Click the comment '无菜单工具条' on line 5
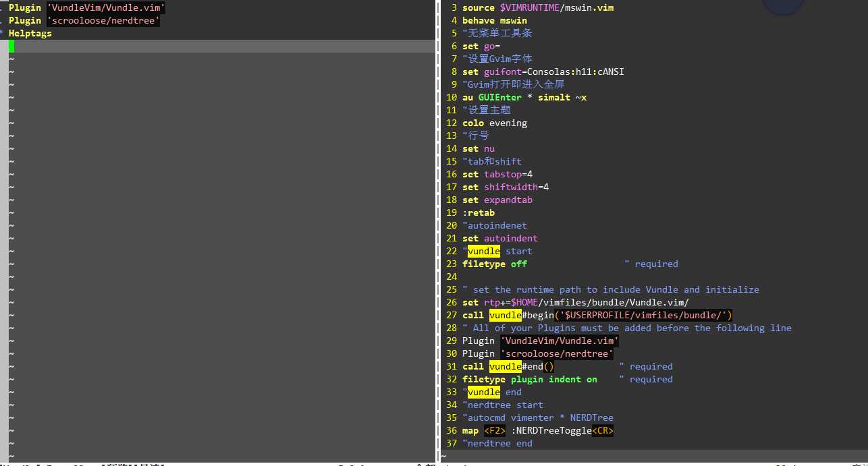 pos(497,33)
